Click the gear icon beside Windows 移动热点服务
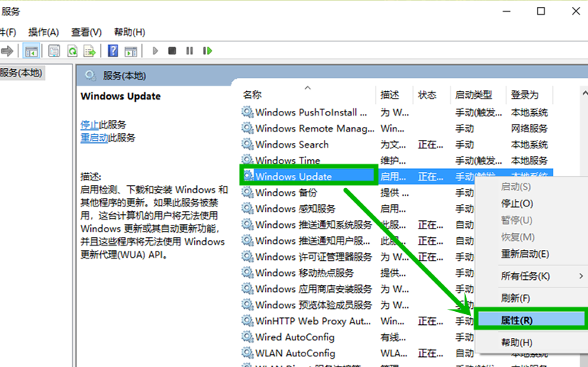Screen dimensions: 588x367 click(247, 273)
